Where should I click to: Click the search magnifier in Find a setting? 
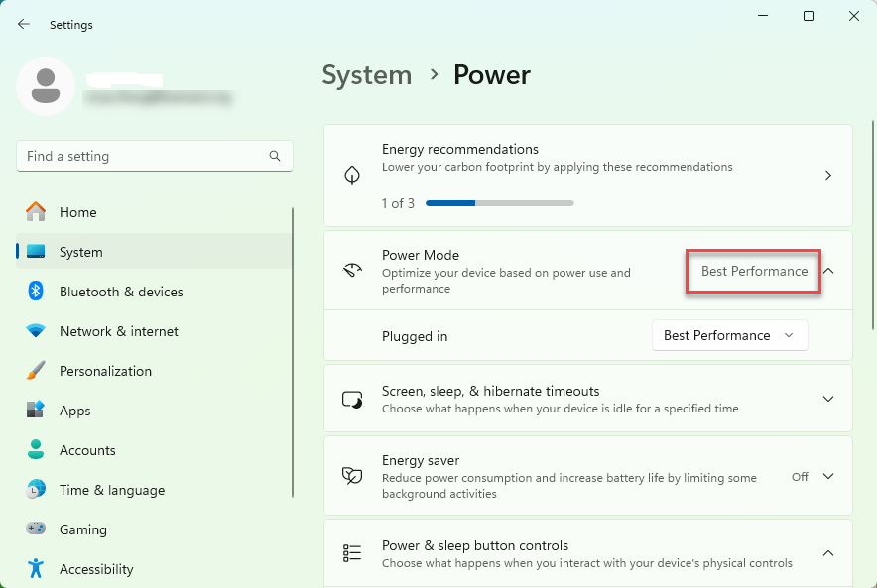[x=274, y=156]
